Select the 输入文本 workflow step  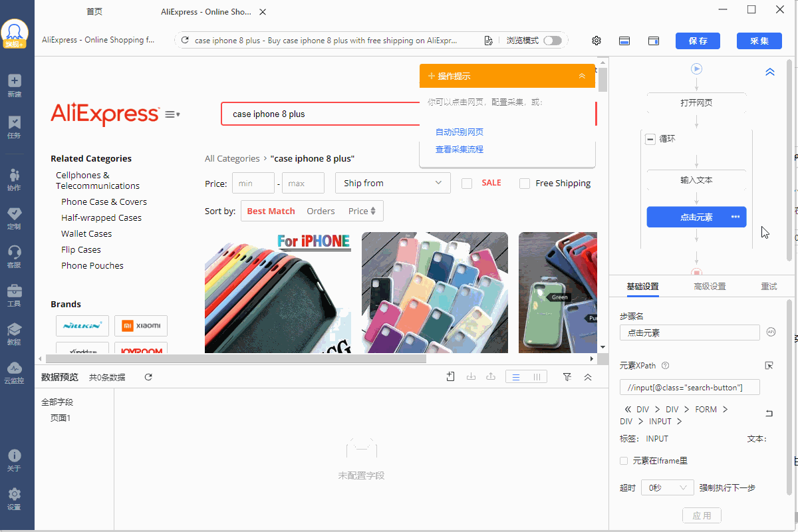(x=696, y=180)
